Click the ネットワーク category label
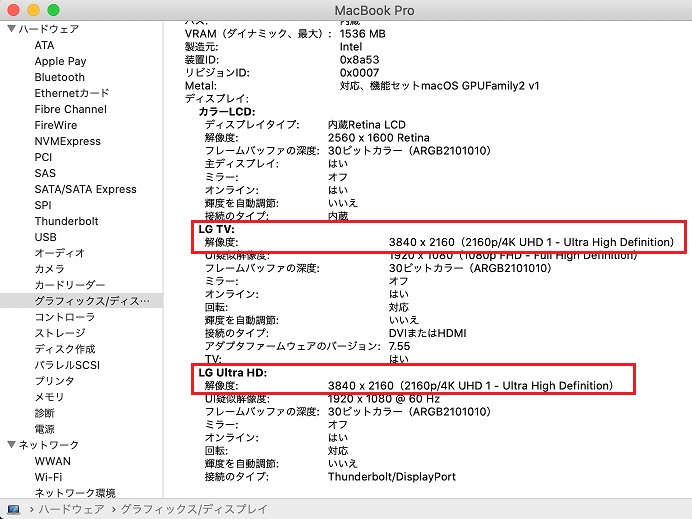 pyautogui.click(x=49, y=445)
